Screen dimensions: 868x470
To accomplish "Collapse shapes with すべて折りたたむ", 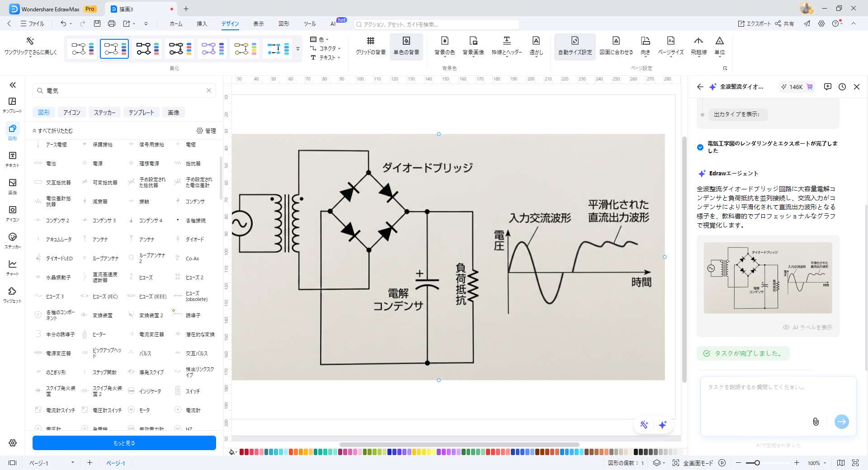I will tap(55, 131).
